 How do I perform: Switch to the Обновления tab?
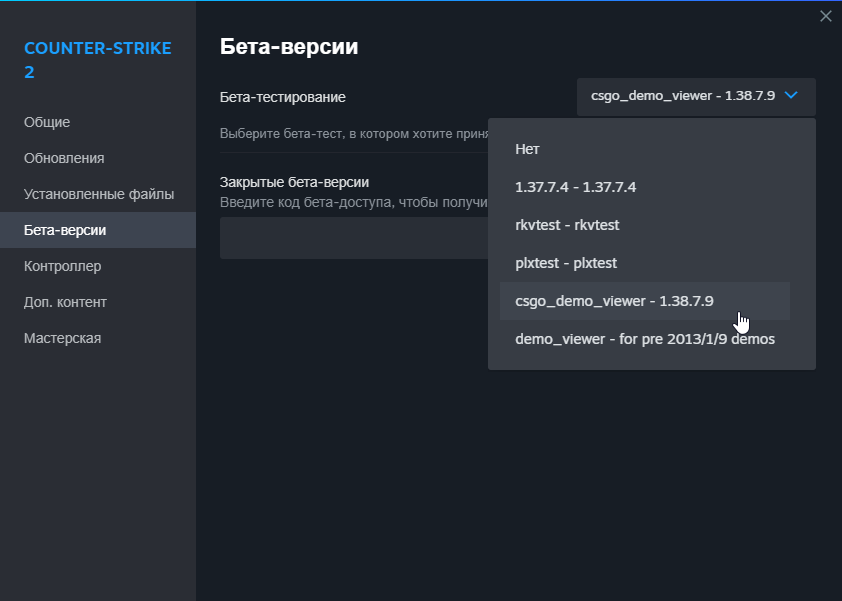coord(98,158)
